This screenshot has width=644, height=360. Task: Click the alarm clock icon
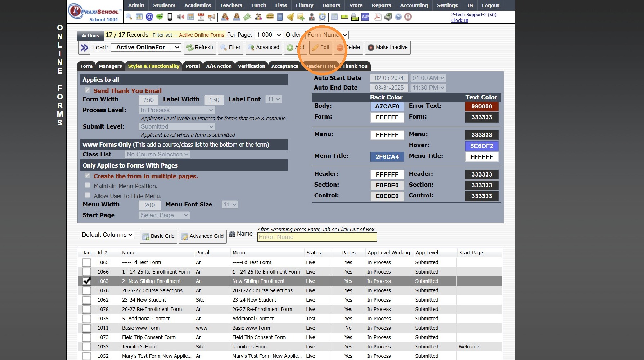coord(322,17)
